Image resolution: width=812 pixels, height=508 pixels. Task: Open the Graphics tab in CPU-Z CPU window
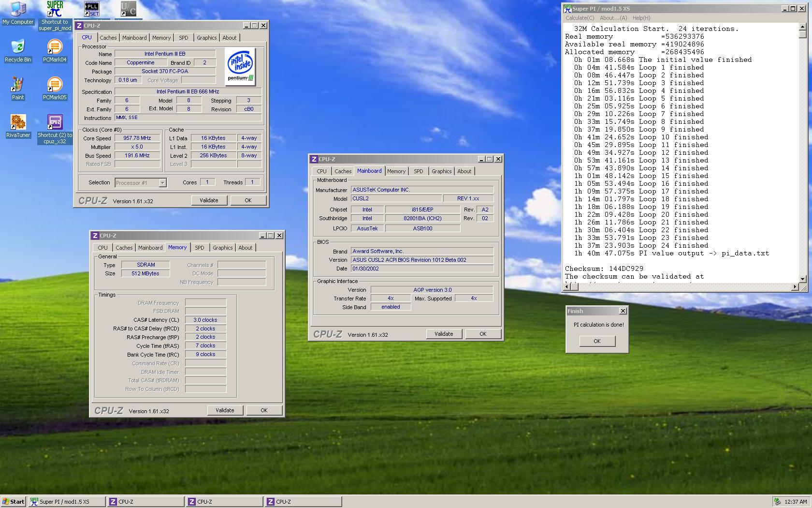(x=207, y=38)
